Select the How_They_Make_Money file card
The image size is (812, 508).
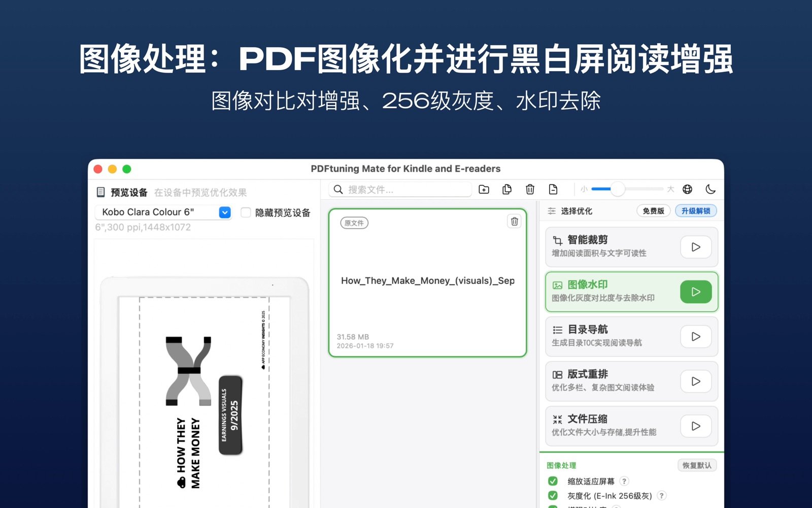[427, 282]
